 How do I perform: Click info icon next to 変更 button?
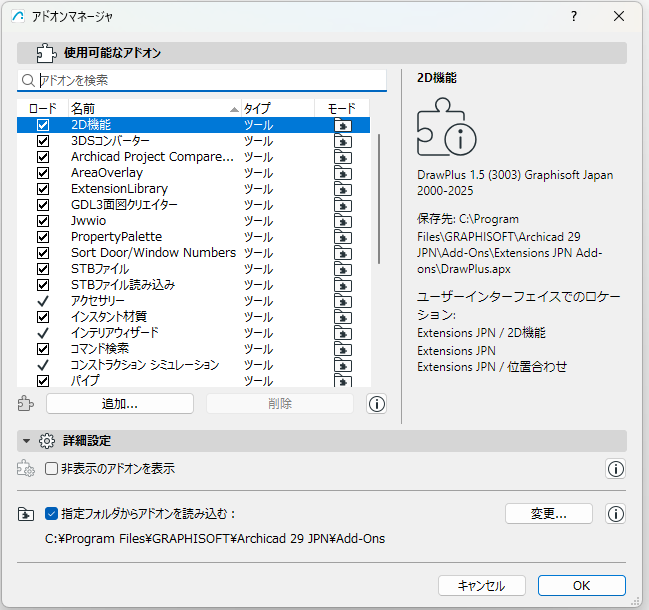615,514
